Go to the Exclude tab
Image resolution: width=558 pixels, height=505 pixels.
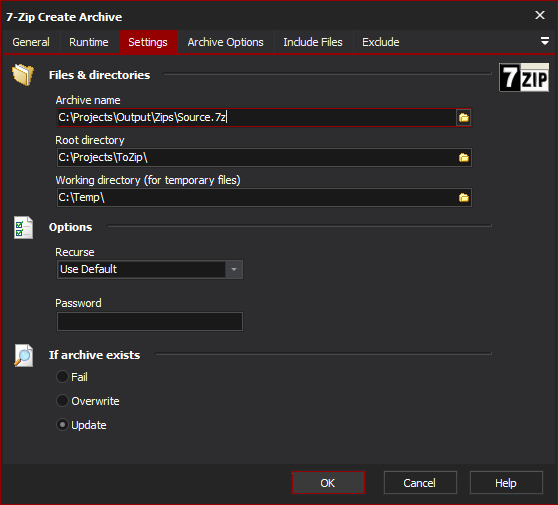click(x=380, y=42)
